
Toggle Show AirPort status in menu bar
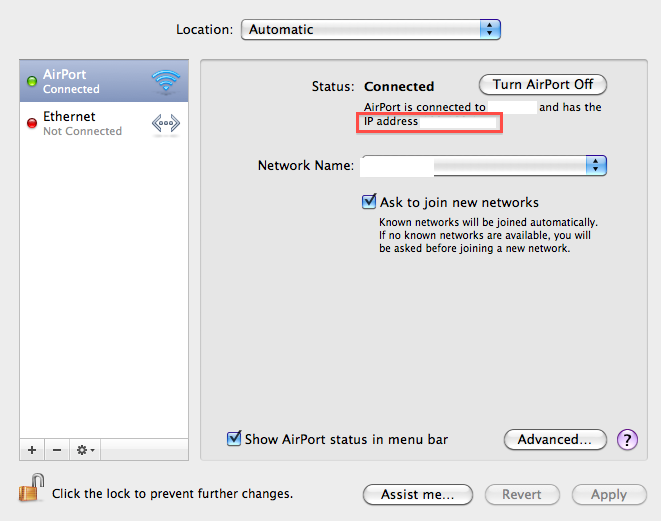234,439
